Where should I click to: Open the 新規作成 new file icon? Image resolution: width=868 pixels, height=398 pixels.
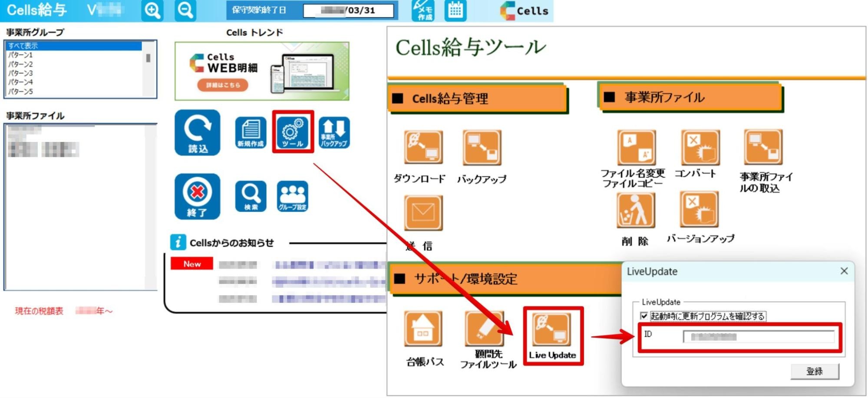[251, 132]
